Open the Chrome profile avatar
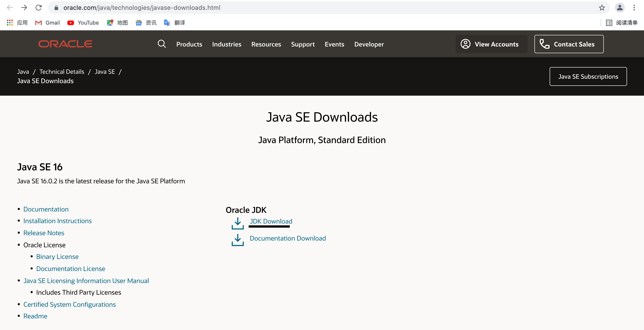This screenshot has height=330, width=644. [x=620, y=8]
